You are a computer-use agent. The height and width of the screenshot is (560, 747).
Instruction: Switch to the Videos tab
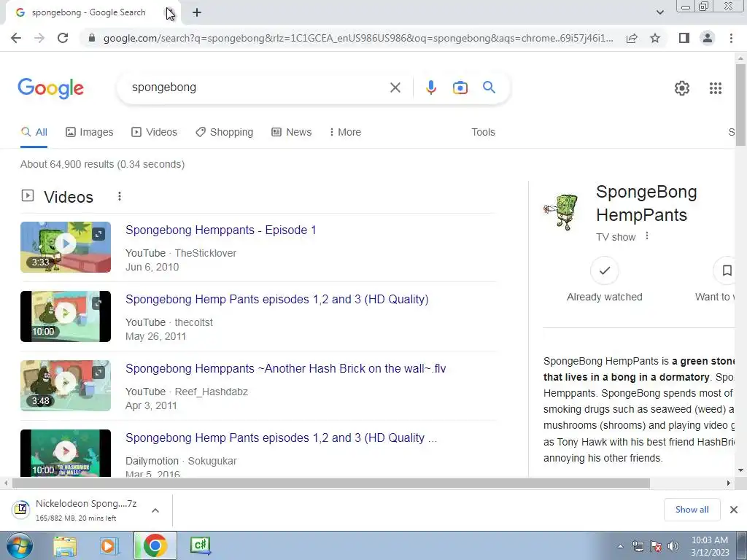[x=155, y=132]
